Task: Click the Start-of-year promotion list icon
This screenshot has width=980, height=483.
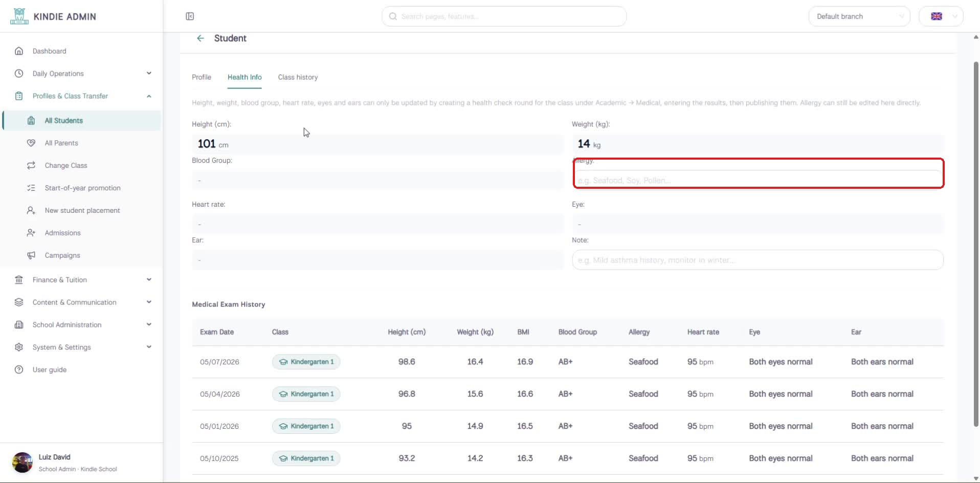Action: coord(31,188)
